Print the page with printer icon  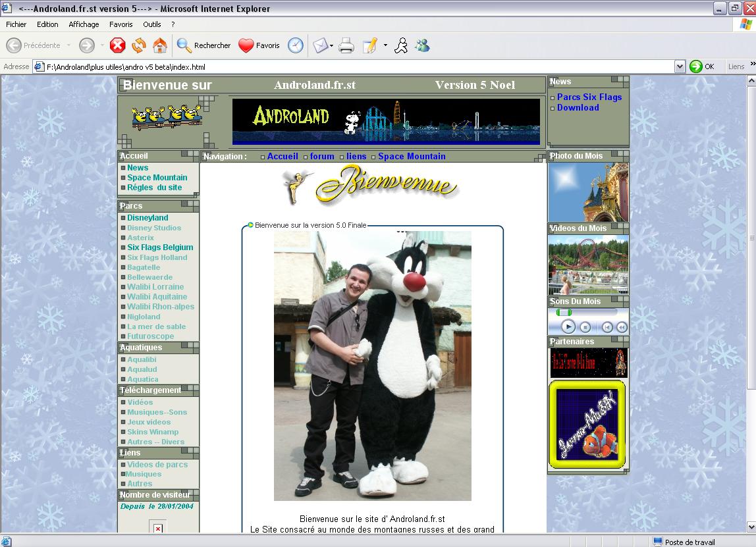(x=346, y=45)
